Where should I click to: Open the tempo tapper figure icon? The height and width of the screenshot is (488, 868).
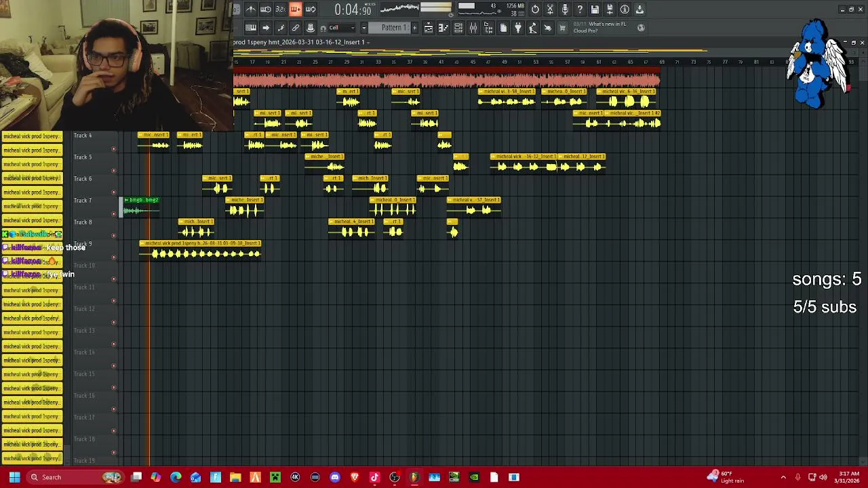[533, 28]
